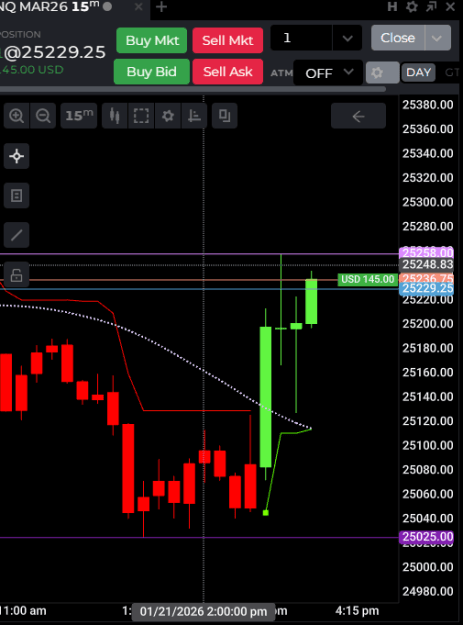Activate the dashed rectangle selection tool
Viewport: 463px width, 625px height.
coord(141,116)
